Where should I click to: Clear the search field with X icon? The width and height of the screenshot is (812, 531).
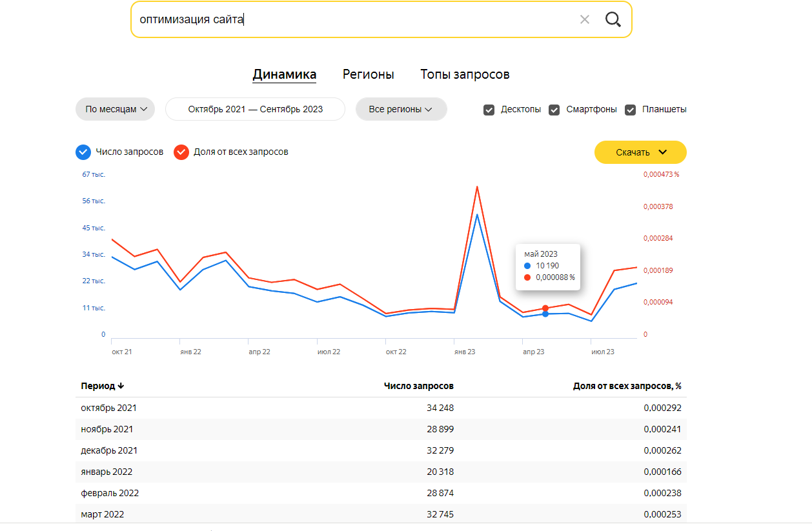(x=585, y=19)
